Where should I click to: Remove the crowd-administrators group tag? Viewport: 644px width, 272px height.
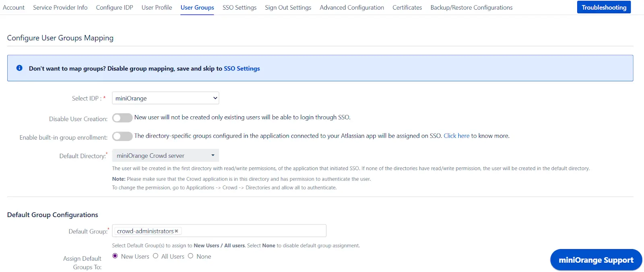176,231
